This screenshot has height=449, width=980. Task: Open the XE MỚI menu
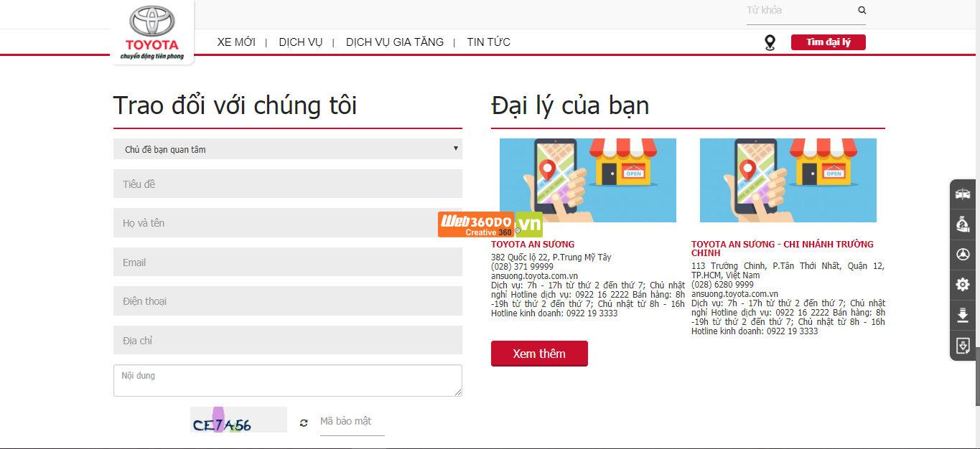pyautogui.click(x=236, y=42)
